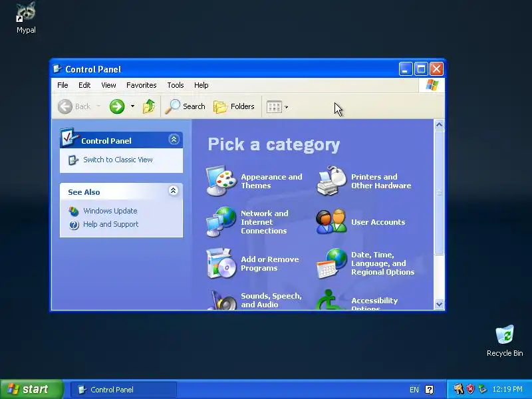Viewport: 532px width, 399px height.
Task: Click the green Forward arrow button
Action: coord(117,106)
